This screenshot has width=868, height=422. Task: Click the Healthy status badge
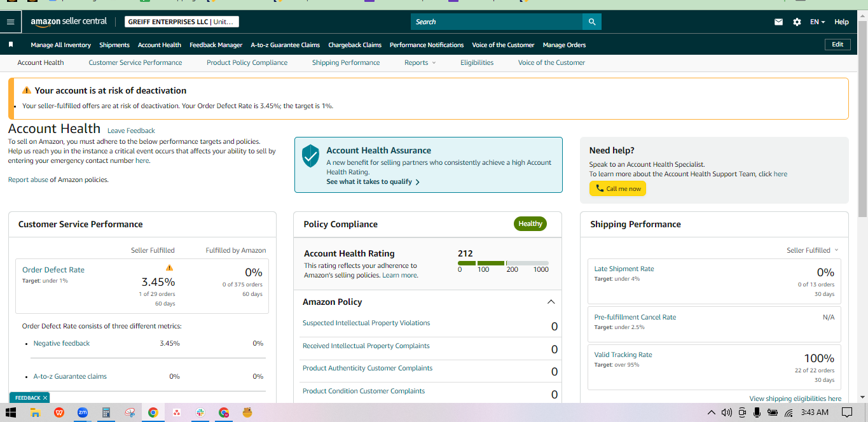(x=530, y=223)
